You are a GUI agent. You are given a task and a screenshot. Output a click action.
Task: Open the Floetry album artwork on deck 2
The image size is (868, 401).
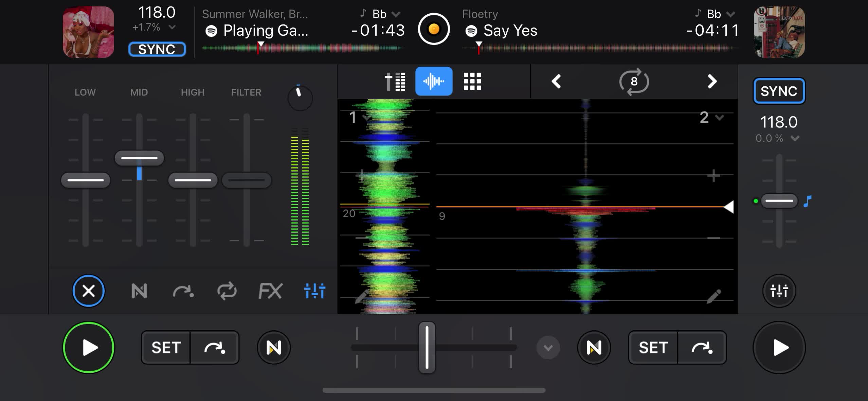coord(779,32)
